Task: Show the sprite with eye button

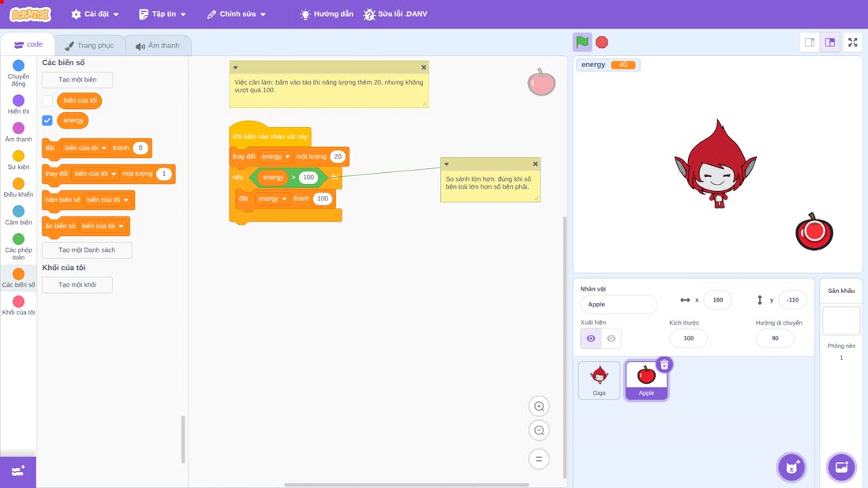Action: tap(591, 339)
